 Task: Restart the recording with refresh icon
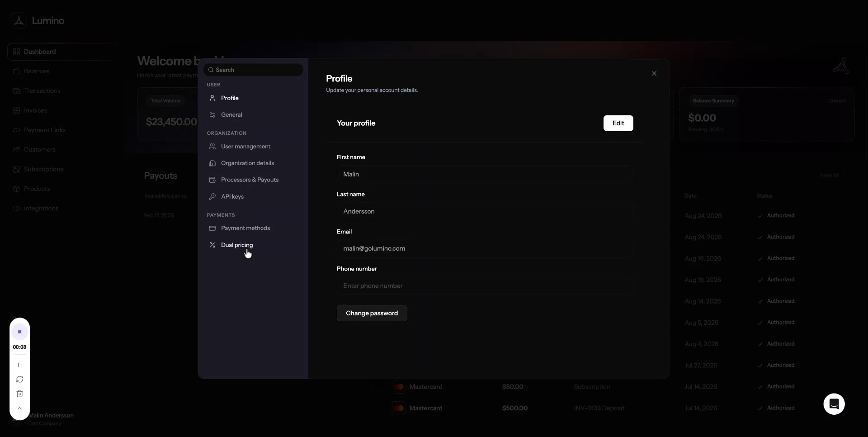click(x=19, y=380)
